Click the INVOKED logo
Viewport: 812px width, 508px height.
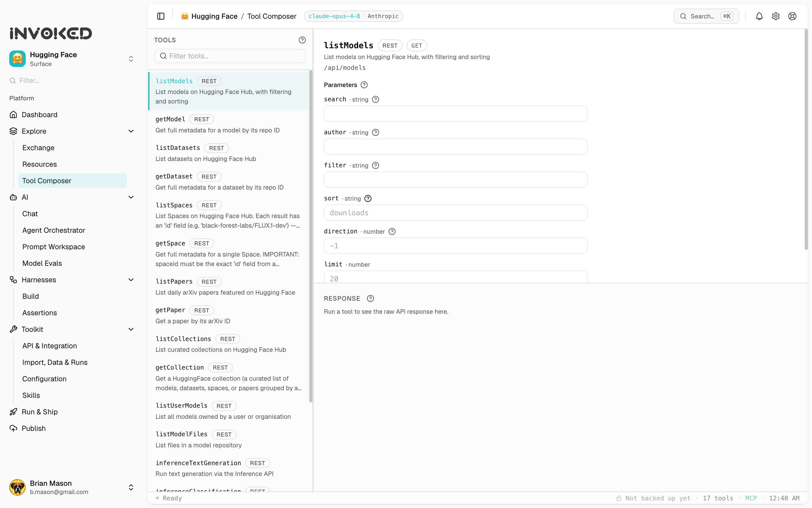click(51, 33)
